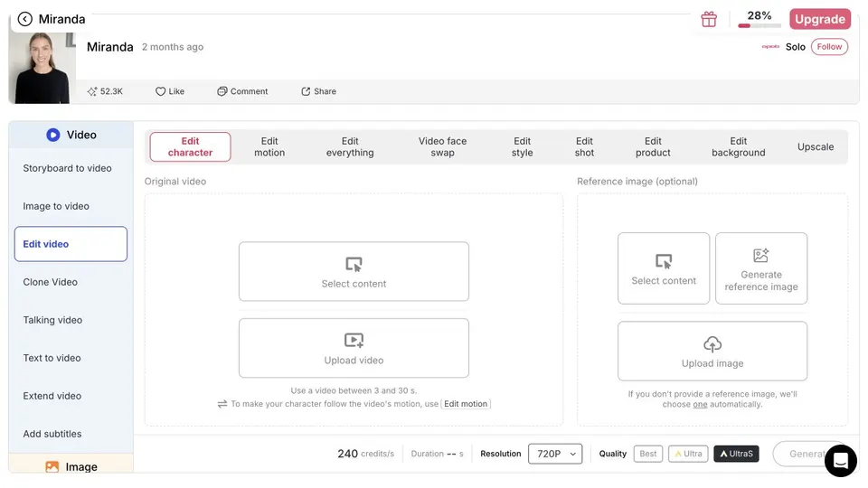This screenshot has height=488, width=868.
Task: Like the Miranda post via heart icon
Action: pyautogui.click(x=160, y=91)
